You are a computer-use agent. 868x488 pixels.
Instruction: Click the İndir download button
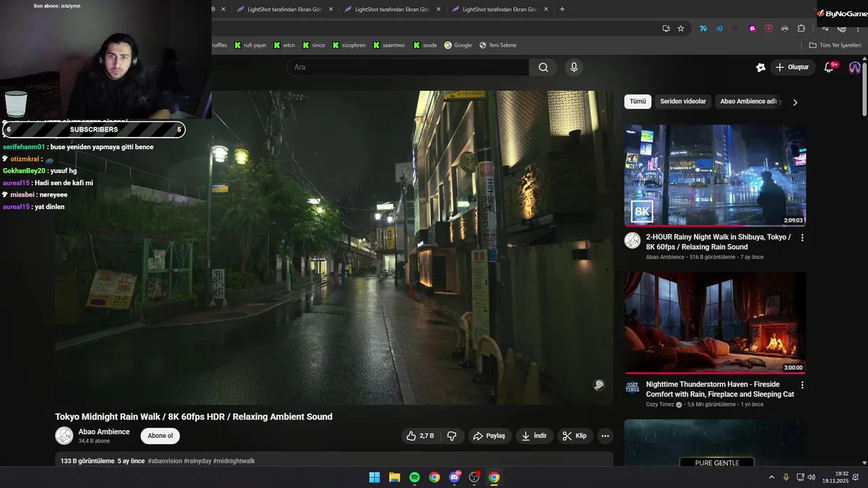tap(534, 436)
